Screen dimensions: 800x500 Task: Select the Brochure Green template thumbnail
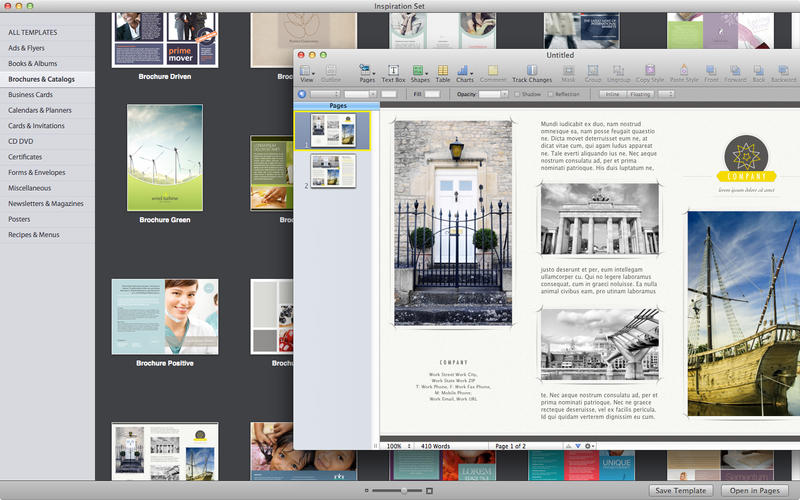click(x=165, y=157)
